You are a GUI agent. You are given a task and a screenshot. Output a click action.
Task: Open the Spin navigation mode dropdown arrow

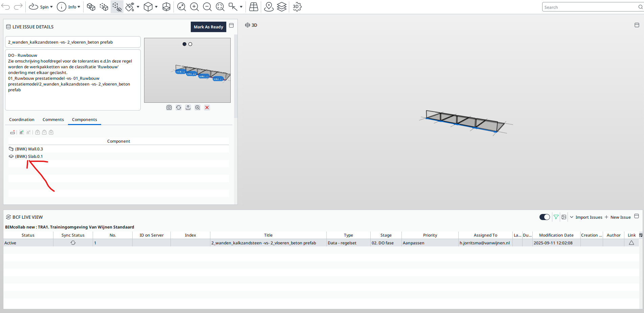51,7
